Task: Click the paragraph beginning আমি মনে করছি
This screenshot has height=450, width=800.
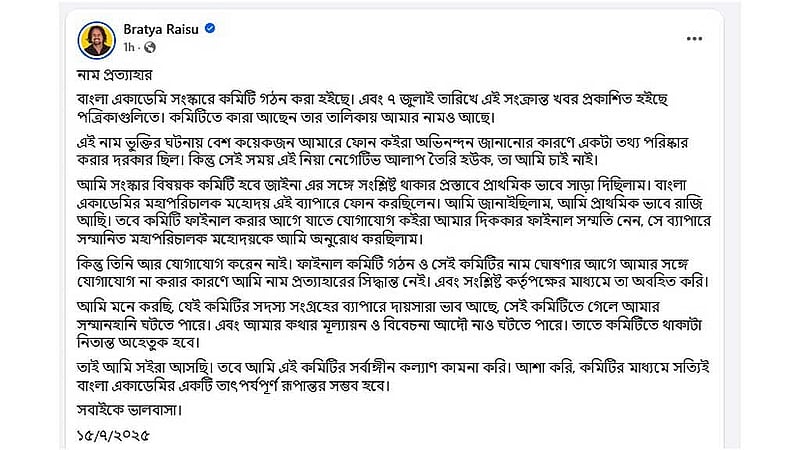Action: click(389, 324)
